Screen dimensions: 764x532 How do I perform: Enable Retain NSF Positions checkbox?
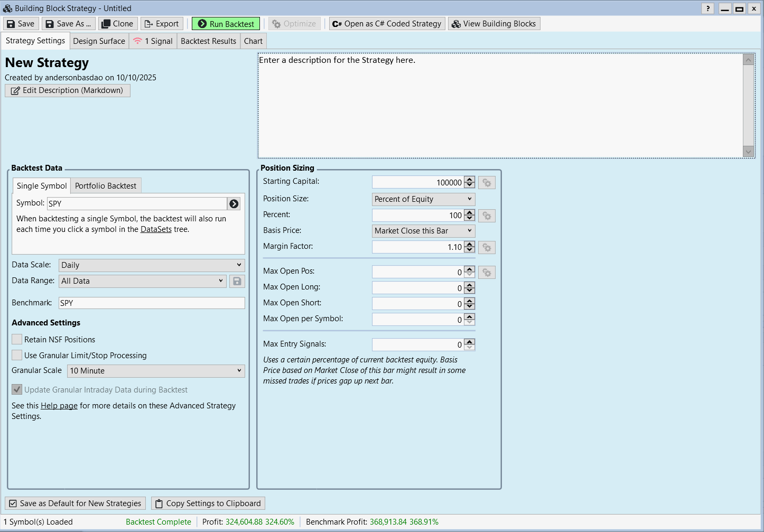click(x=17, y=340)
